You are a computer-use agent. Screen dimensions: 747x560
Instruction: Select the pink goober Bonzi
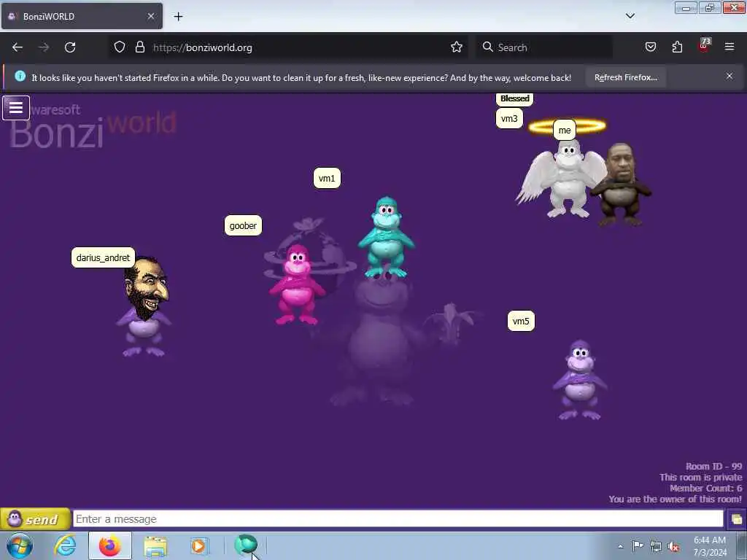(297, 285)
